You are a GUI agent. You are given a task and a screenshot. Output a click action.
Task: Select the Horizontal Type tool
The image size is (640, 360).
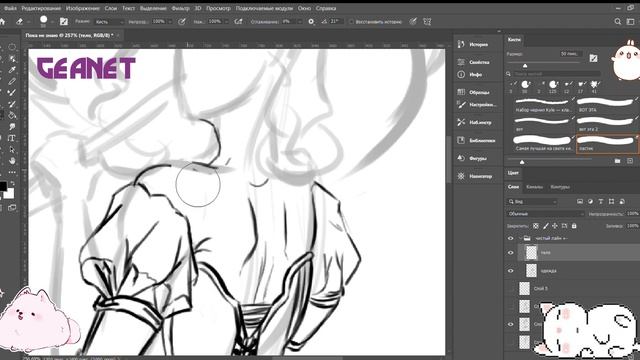tap(12, 138)
